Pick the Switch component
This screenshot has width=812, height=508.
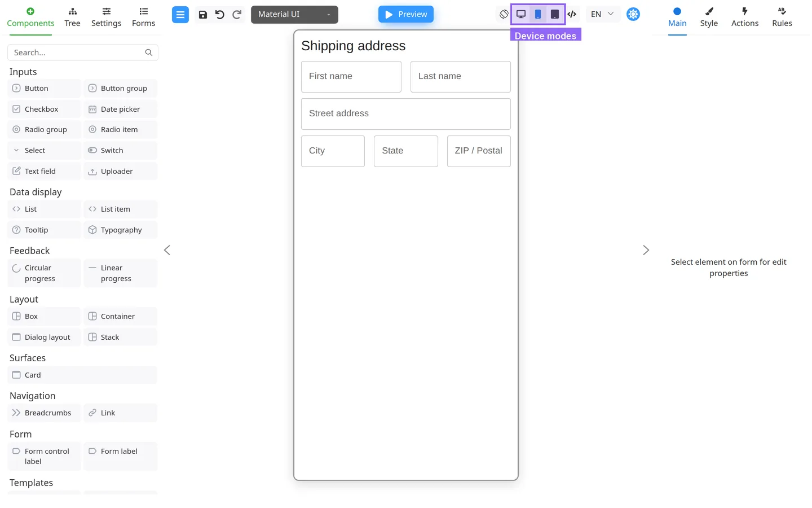(121, 151)
